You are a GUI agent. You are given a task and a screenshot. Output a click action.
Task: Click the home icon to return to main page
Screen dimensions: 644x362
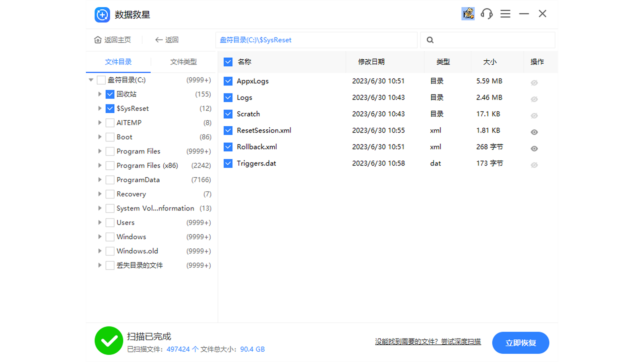tap(98, 40)
